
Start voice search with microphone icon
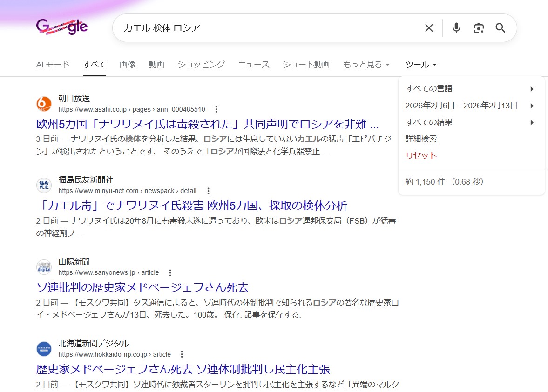456,28
